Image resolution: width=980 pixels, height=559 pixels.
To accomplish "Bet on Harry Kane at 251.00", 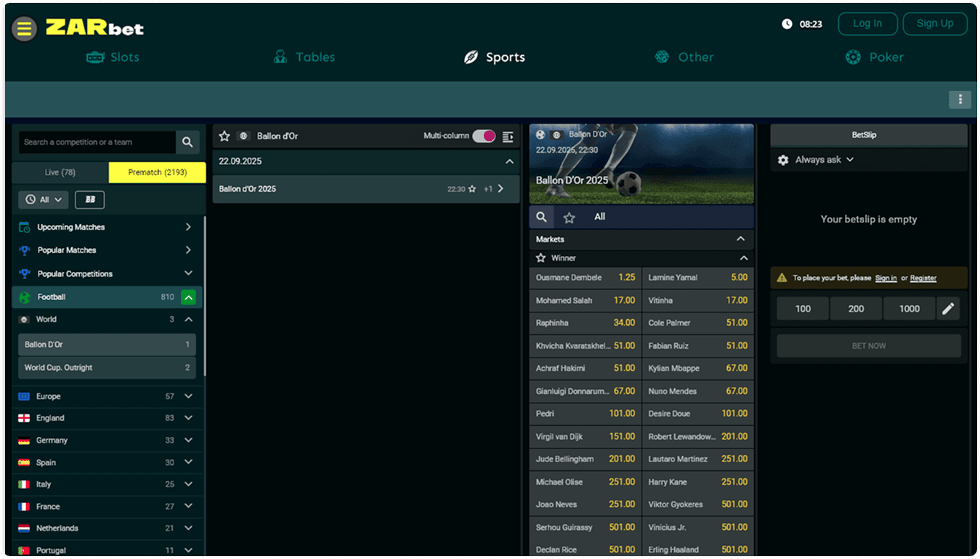I will click(698, 482).
